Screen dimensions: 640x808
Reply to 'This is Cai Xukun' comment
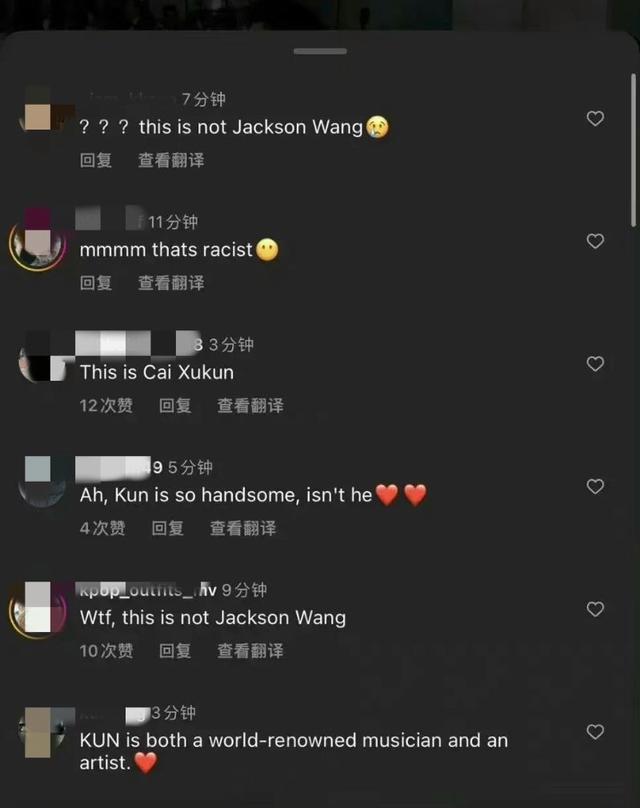click(175, 406)
